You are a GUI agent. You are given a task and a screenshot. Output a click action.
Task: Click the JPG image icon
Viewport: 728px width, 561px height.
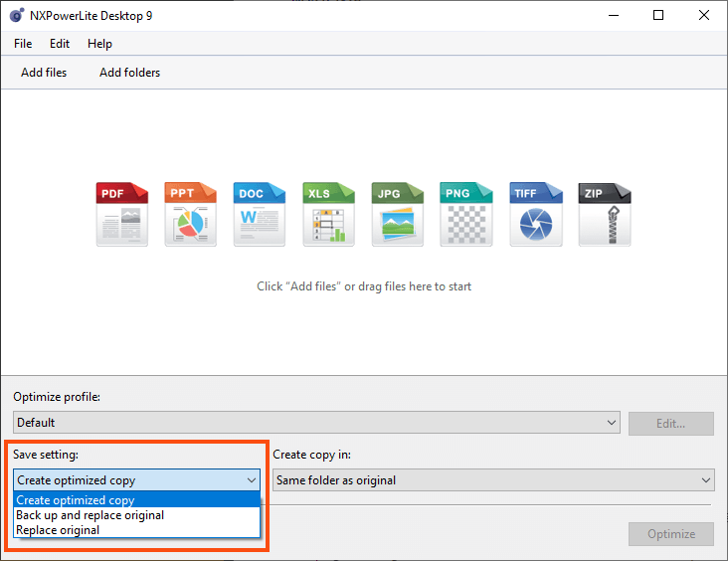(x=398, y=214)
